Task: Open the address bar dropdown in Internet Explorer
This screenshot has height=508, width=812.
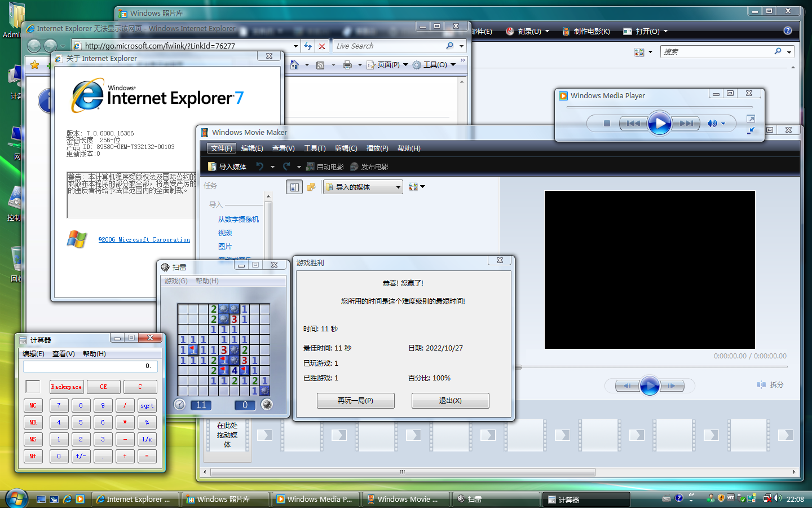Action: 295,46
